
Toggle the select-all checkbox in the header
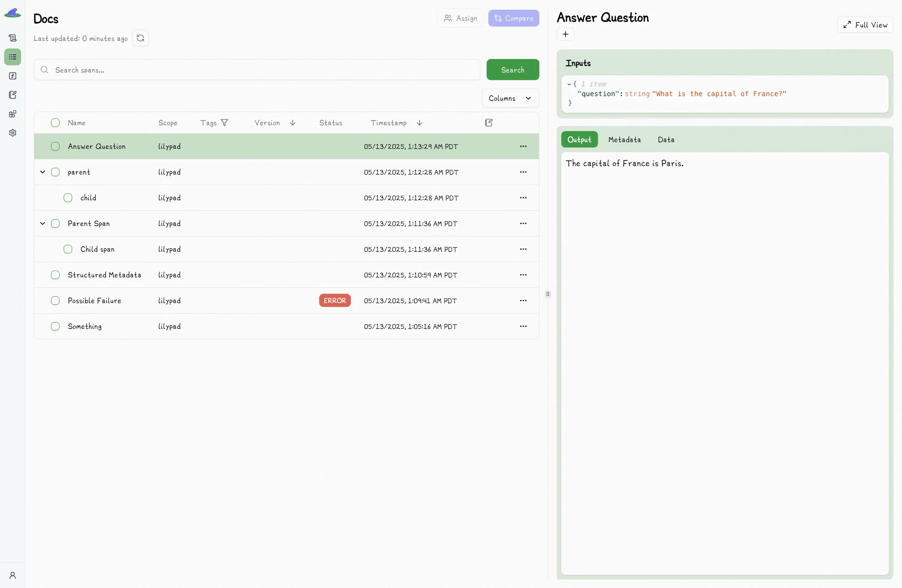(x=55, y=123)
